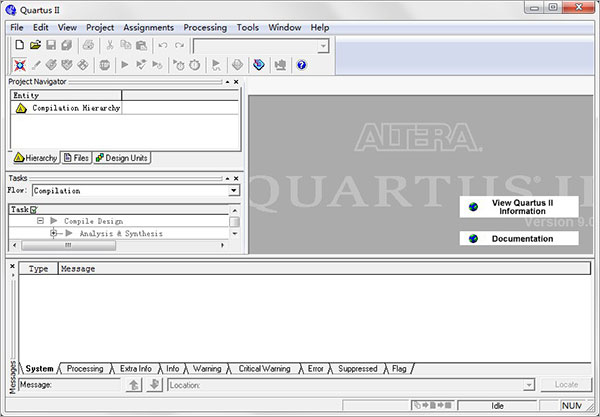Click the Print icon in the toolbar
Screen dimensions: 600x417
pyautogui.click(x=88, y=45)
